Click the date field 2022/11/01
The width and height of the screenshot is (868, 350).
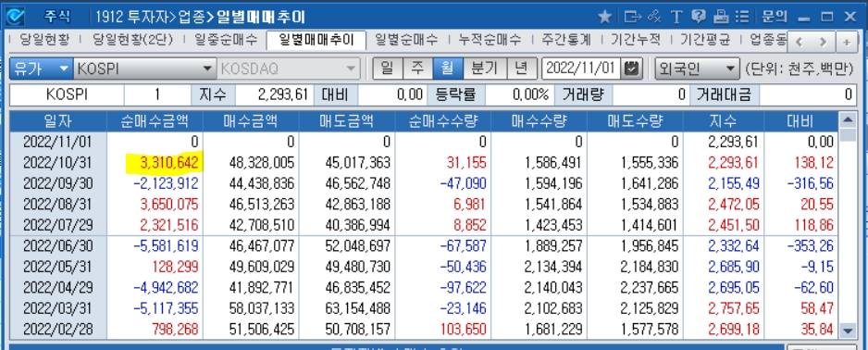[581, 69]
